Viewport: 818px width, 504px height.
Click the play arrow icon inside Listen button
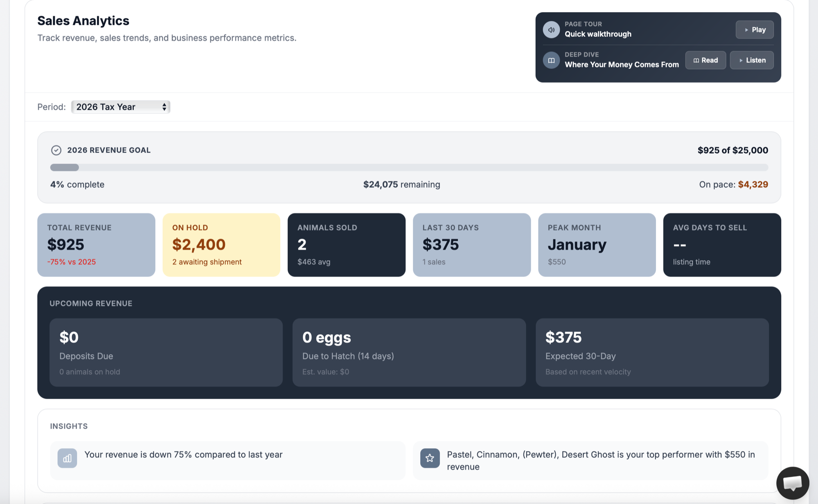741,60
